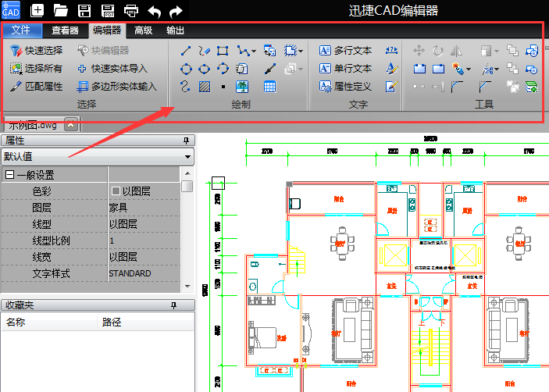Undo the last action
Screen dimensions: 549x392
coord(155,11)
